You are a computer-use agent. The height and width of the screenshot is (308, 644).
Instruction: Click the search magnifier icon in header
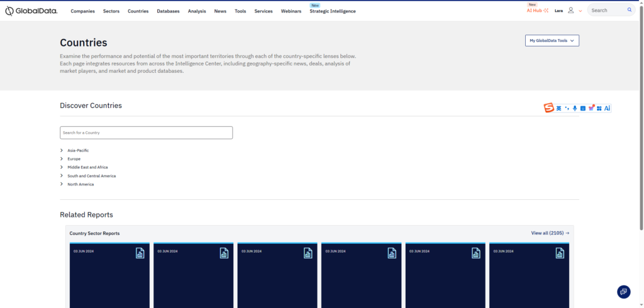tap(630, 11)
